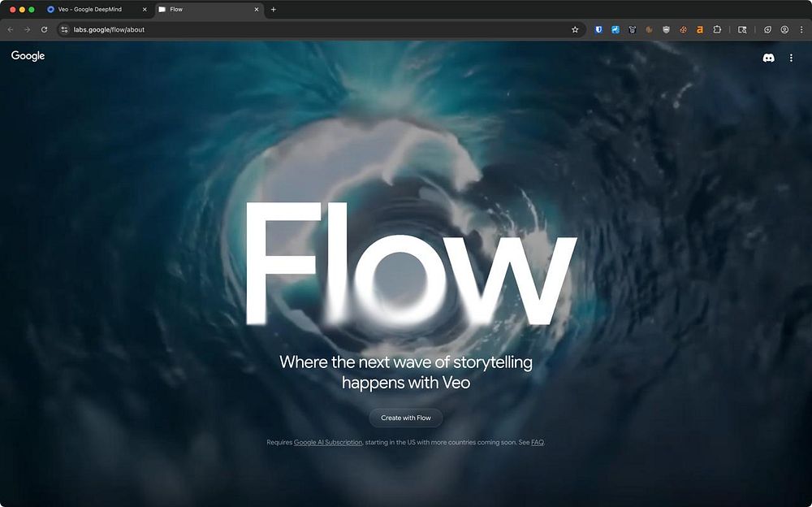The height and width of the screenshot is (507, 812).
Task: Open the page's three-dot options menu
Action: tap(791, 58)
